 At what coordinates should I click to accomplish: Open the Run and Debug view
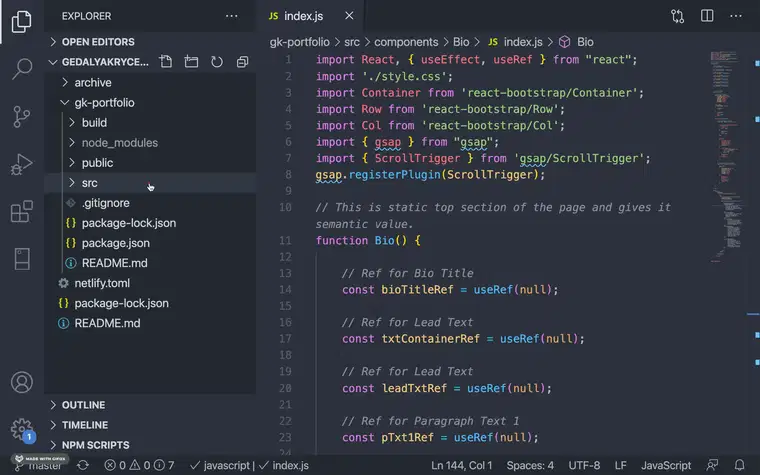pos(21,164)
